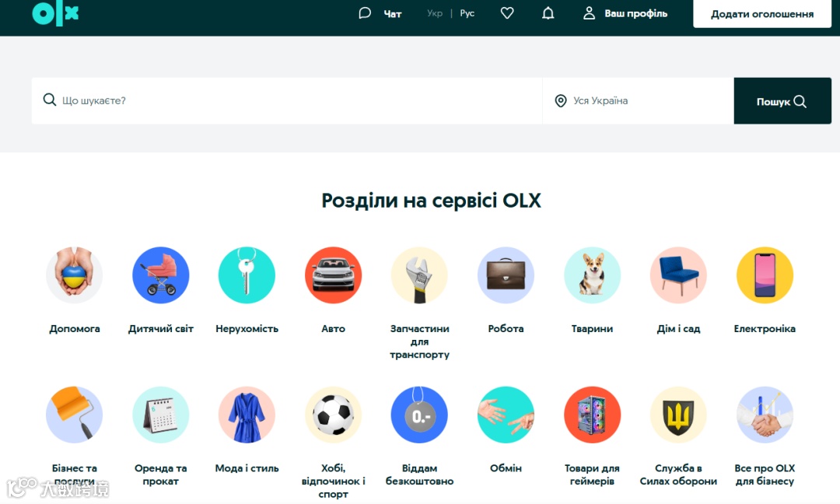This screenshot has width=840, height=504.
Task: Click the Електроніка label
Action: click(765, 329)
